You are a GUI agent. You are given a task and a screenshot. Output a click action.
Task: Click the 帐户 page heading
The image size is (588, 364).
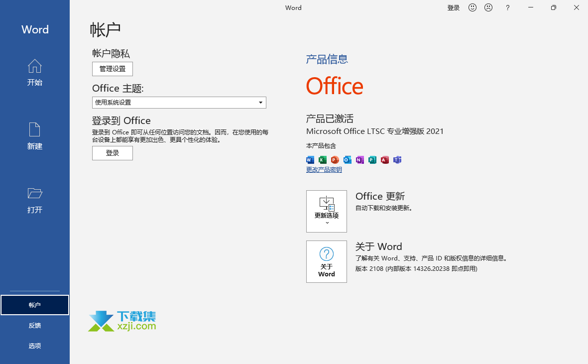point(106,29)
